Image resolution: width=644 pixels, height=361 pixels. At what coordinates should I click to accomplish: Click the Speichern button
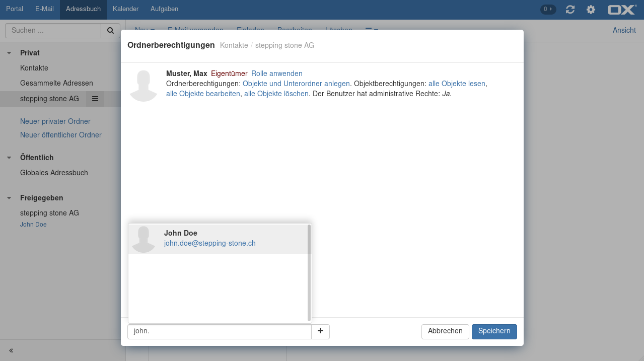494,331
